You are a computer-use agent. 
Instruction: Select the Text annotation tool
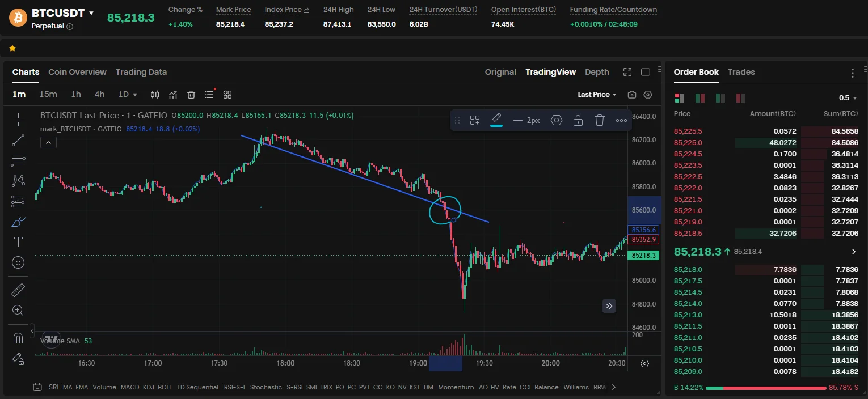(18, 242)
